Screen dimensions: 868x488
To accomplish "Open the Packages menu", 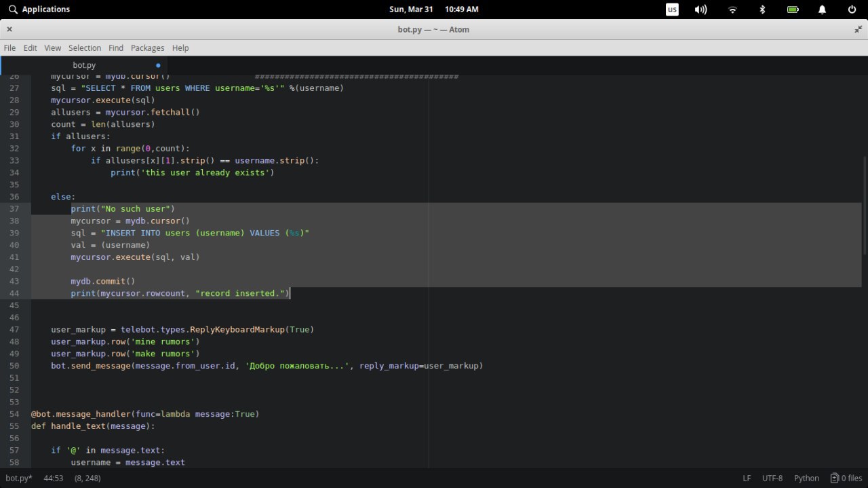I will click(147, 48).
